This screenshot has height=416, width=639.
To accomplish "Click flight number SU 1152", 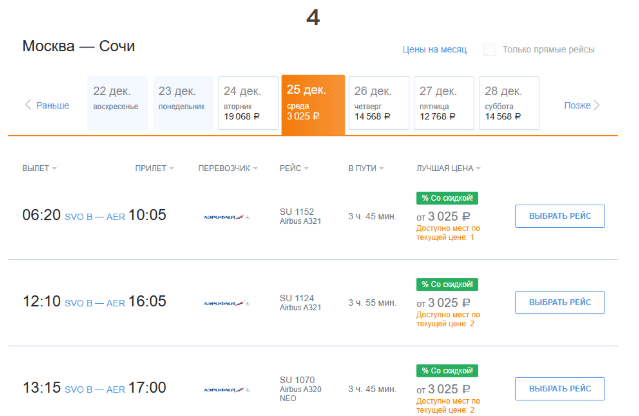I will click(x=297, y=212).
